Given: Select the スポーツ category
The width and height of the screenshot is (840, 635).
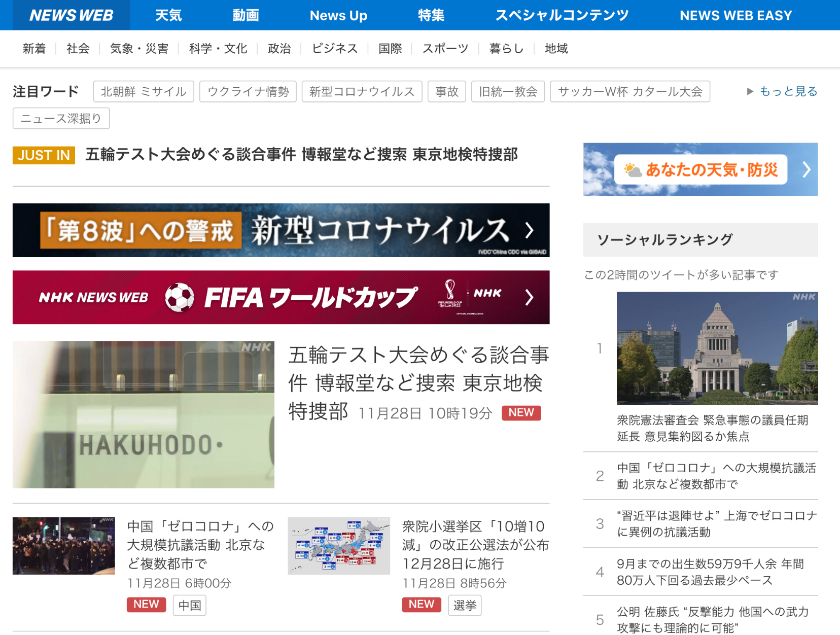Looking at the screenshot, I should pos(445,49).
